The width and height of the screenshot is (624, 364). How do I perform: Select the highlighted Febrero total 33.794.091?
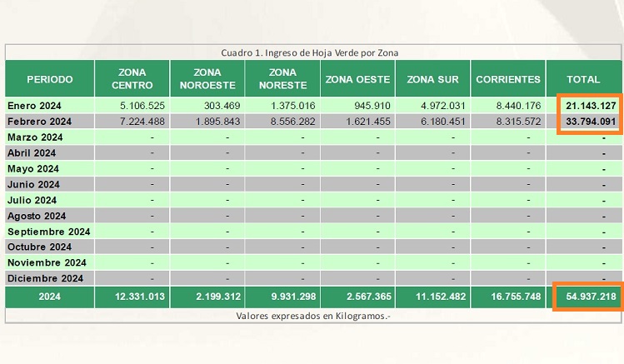(590, 122)
